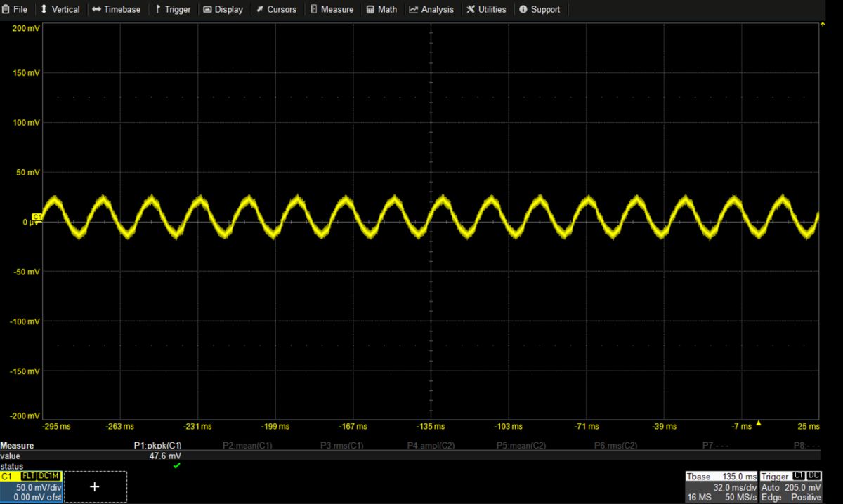Viewport: 843px width, 504px height.
Task: Select the P3:rms(C1) measurement column
Action: tap(342, 446)
